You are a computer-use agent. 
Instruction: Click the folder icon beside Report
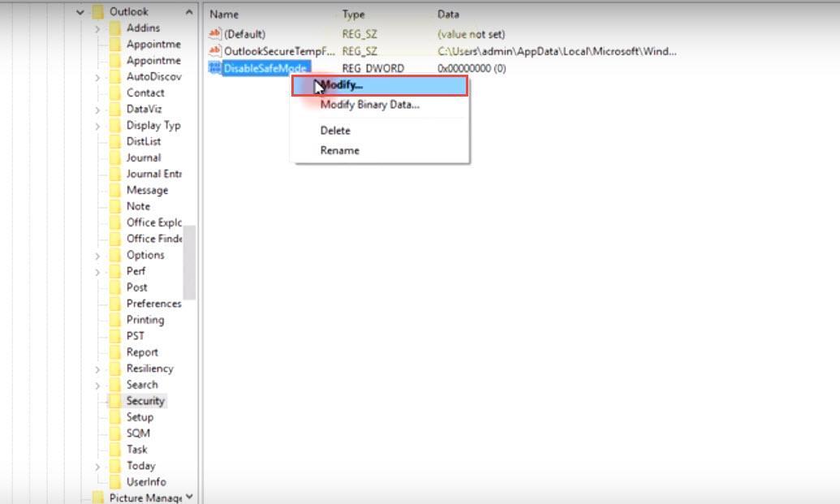(x=115, y=352)
